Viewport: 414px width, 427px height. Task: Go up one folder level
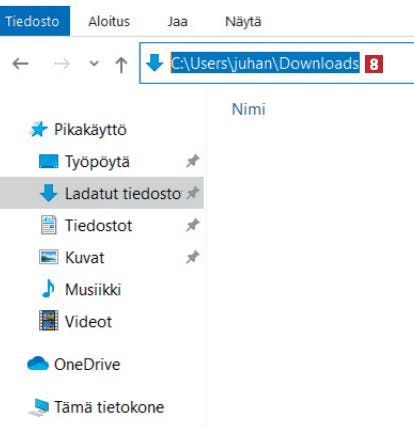pos(121,64)
